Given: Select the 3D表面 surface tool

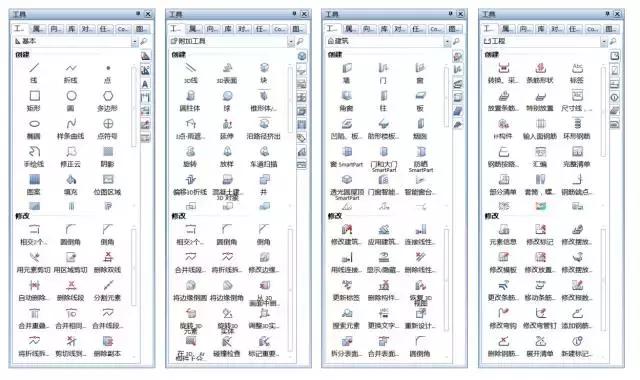Looking at the screenshot, I should click(x=227, y=73).
